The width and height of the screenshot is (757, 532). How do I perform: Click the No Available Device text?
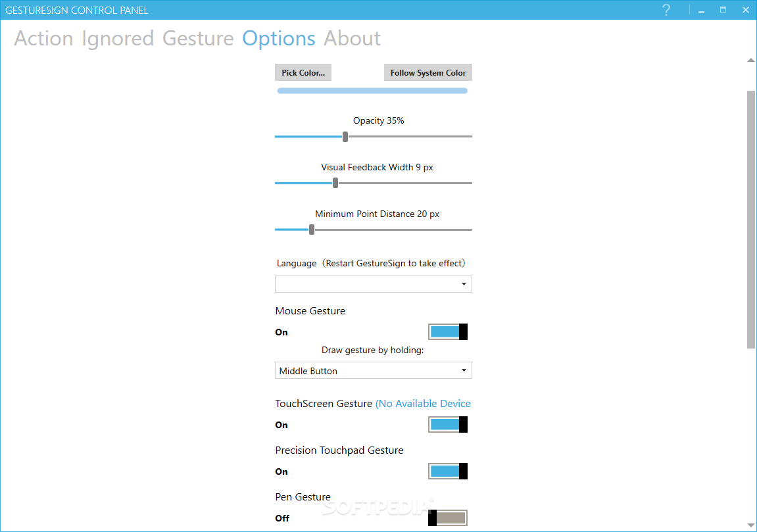coord(423,404)
